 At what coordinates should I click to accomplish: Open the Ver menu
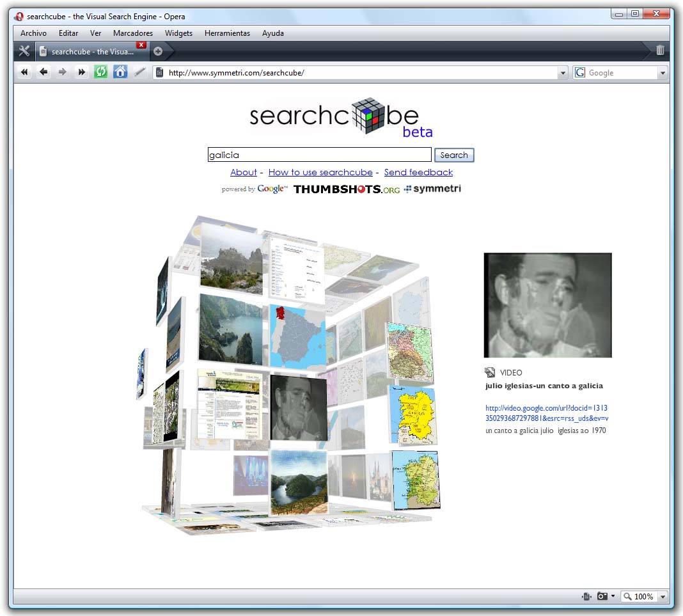point(95,33)
